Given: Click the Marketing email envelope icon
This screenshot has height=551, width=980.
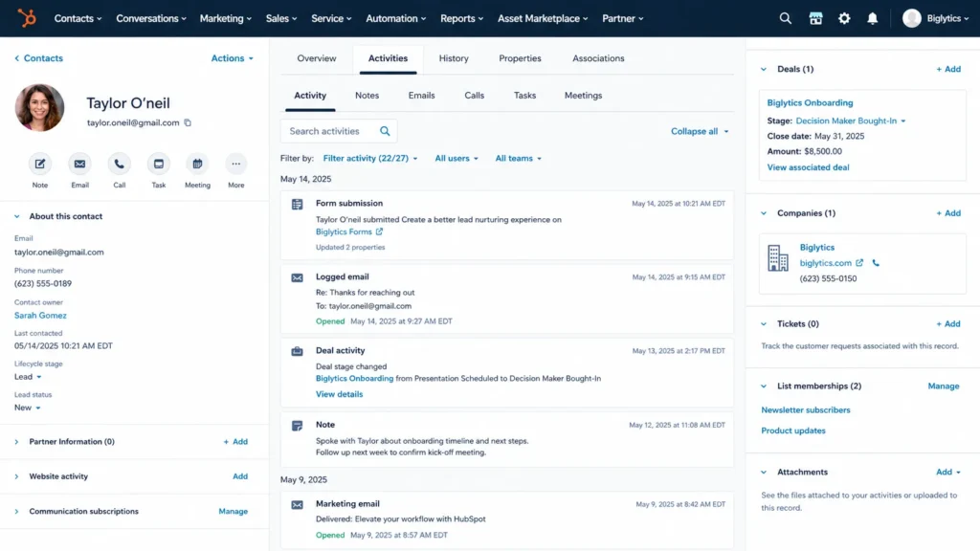Looking at the screenshot, I should pyautogui.click(x=297, y=504).
